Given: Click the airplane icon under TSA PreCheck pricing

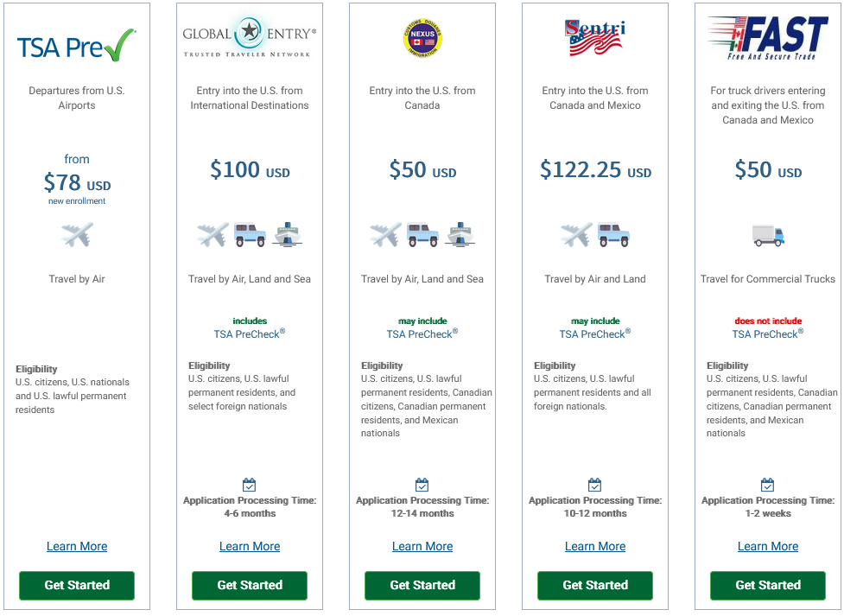Looking at the screenshot, I should (76, 233).
